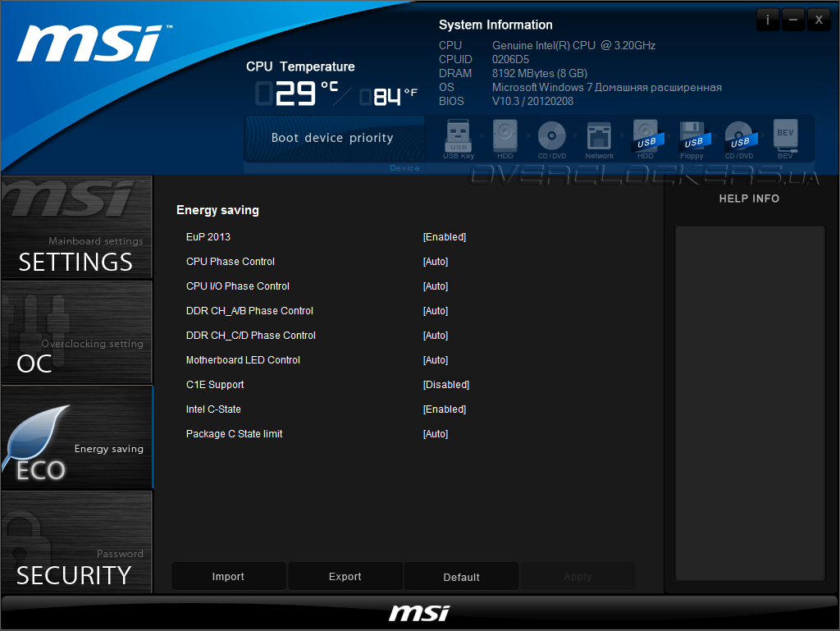Screen dimensions: 840x631
Task: Click the greyed Apply button
Action: pos(577,576)
